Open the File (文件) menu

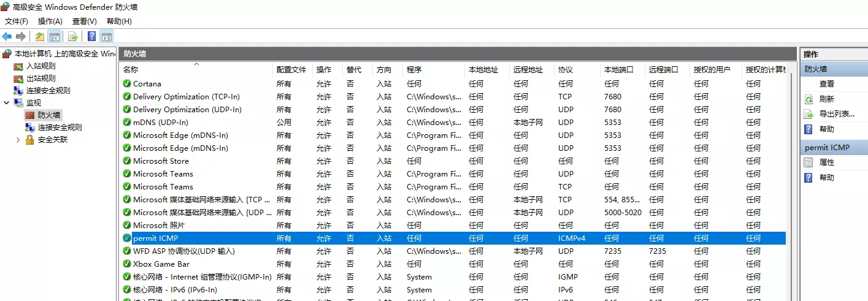(17, 21)
